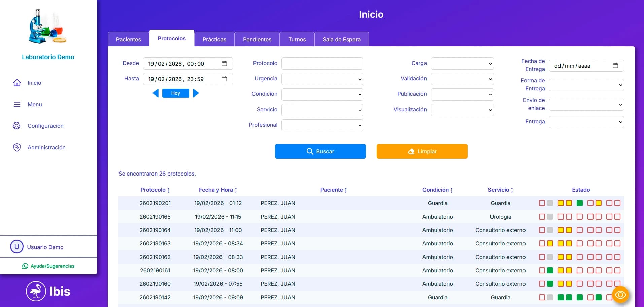Open Configuración via the gear icon
644x307 pixels.
[17, 126]
